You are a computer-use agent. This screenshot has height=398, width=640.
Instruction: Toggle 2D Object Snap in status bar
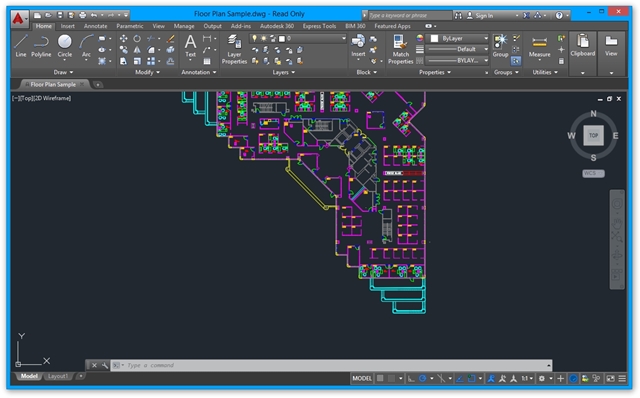tap(471, 378)
